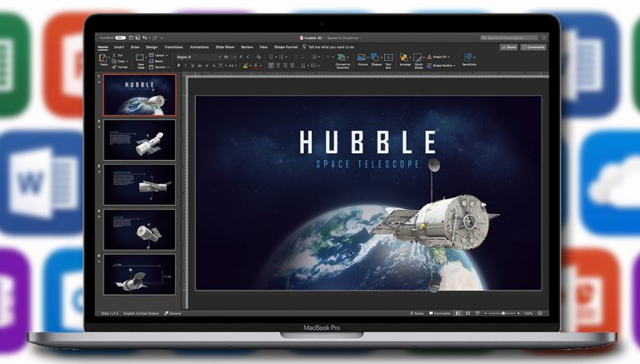Viewport: 640px width, 364px height.
Task: Toggle the AutoSave switch
Action: (120, 38)
